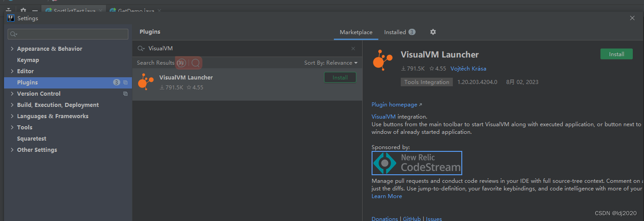Select the Editor settings category
The width and height of the screenshot is (644, 221).
(x=25, y=71)
